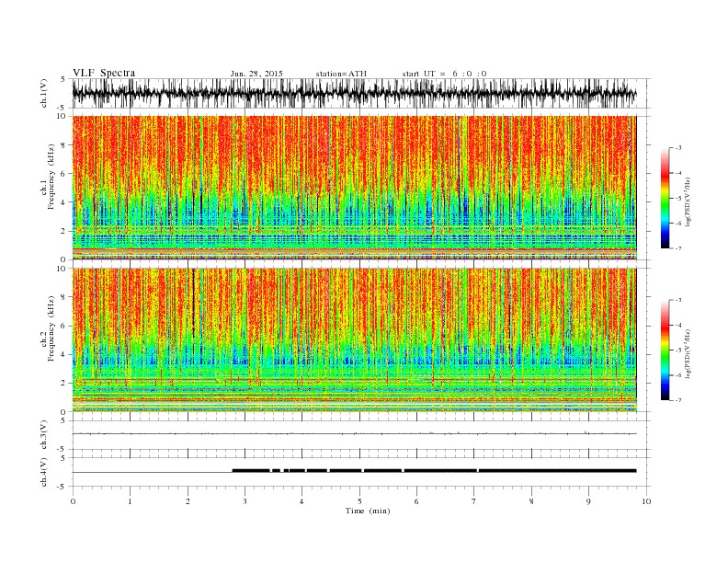Click the "station=ATH" label
The image size is (728, 563).
[341, 74]
